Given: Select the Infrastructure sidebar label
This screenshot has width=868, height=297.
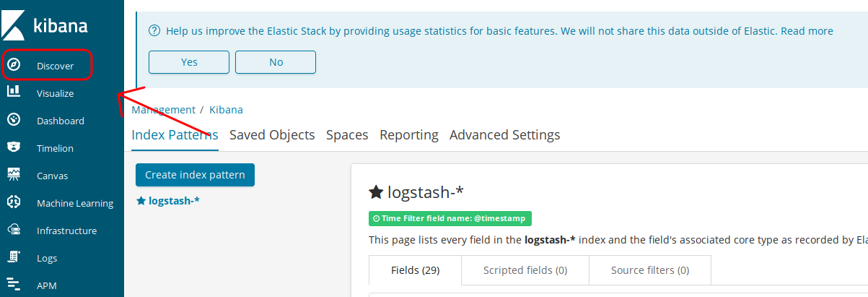Looking at the screenshot, I should 66,231.
